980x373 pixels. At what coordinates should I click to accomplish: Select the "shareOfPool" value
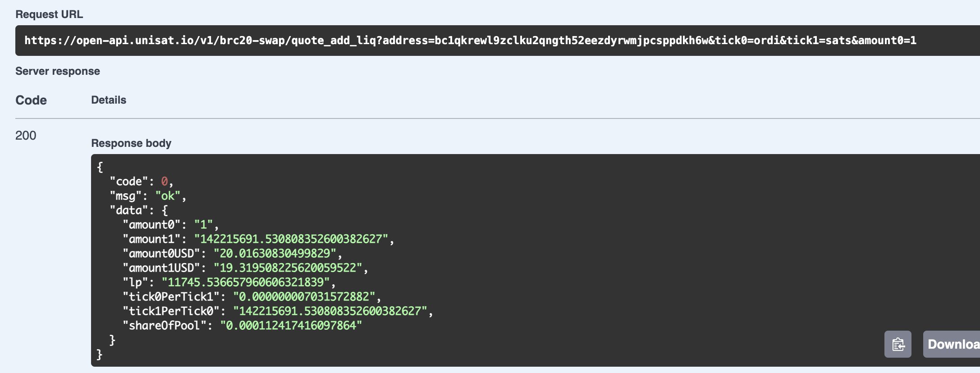coord(291,325)
